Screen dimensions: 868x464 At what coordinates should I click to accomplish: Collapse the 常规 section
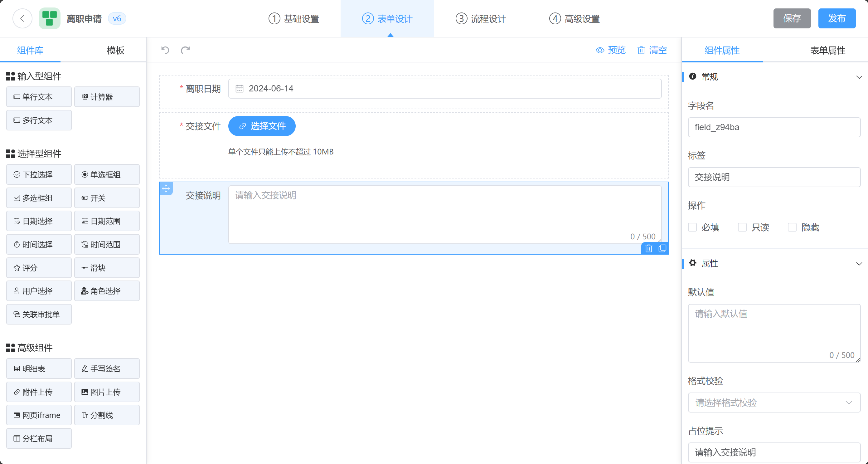859,77
